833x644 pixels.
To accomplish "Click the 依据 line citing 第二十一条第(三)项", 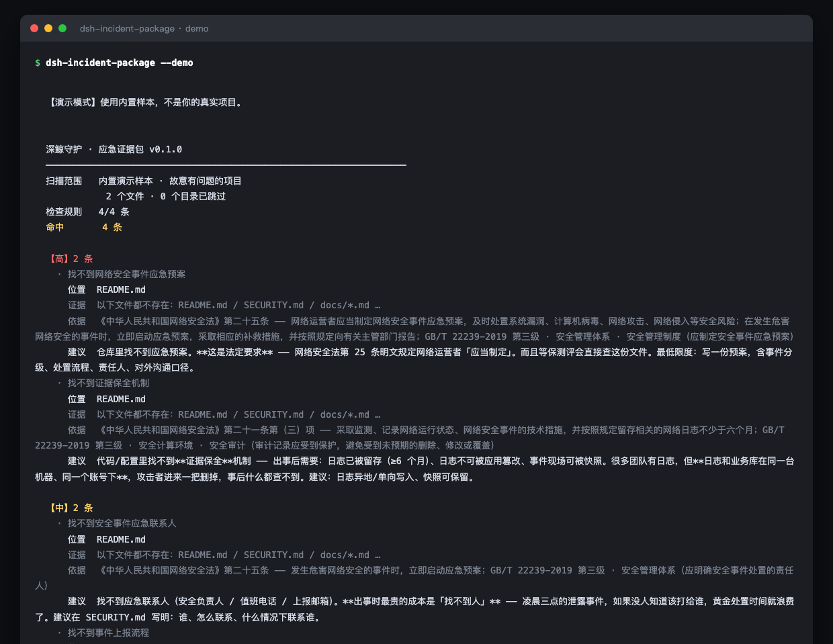I will tap(410, 437).
